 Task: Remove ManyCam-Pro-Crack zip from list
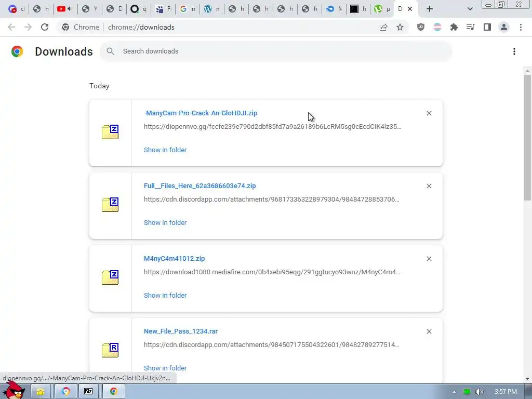pyautogui.click(x=429, y=113)
